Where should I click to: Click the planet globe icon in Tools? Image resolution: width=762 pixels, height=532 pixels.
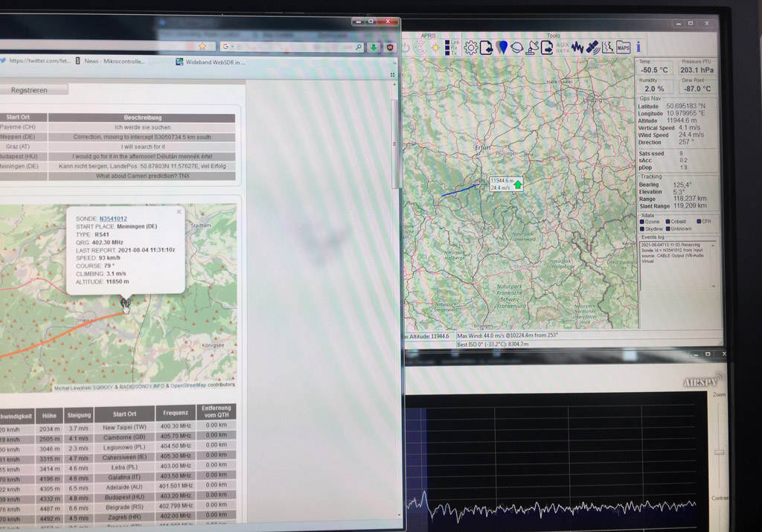517,48
